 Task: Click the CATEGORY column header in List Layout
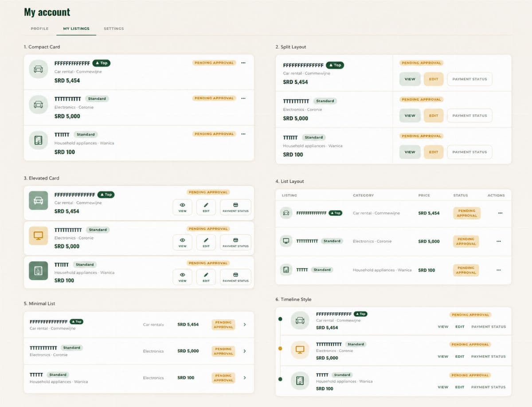363,196
